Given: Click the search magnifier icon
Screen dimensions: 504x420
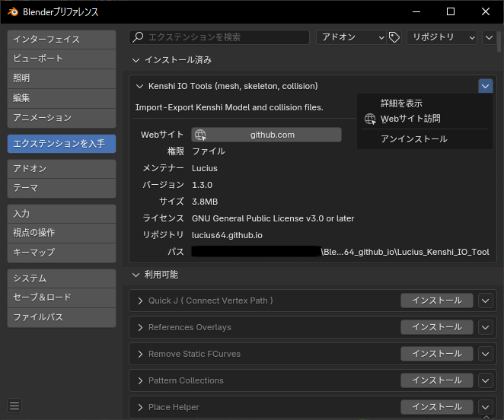Looking at the screenshot, I should pyautogui.click(x=139, y=37).
